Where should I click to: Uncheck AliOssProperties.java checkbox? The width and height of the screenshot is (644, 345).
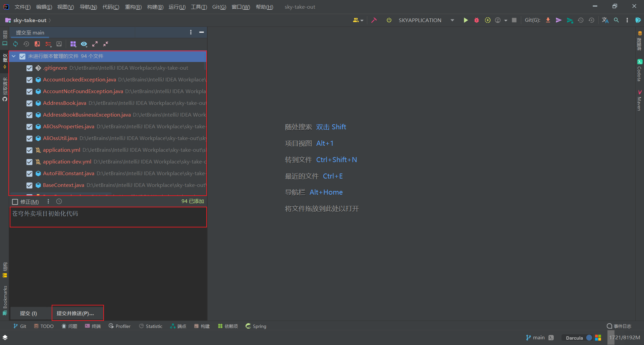coord(30,127)
